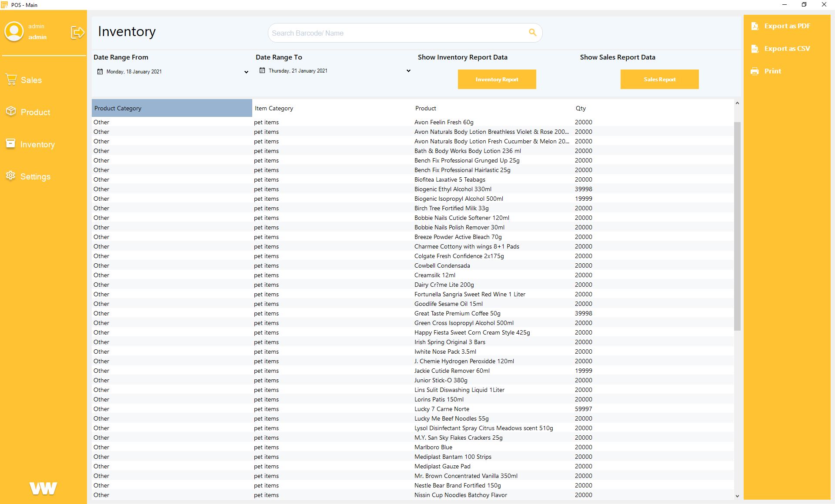835x504 pixels.
Task: Expand the Date Range To dropdown
Action: point(408,71)
